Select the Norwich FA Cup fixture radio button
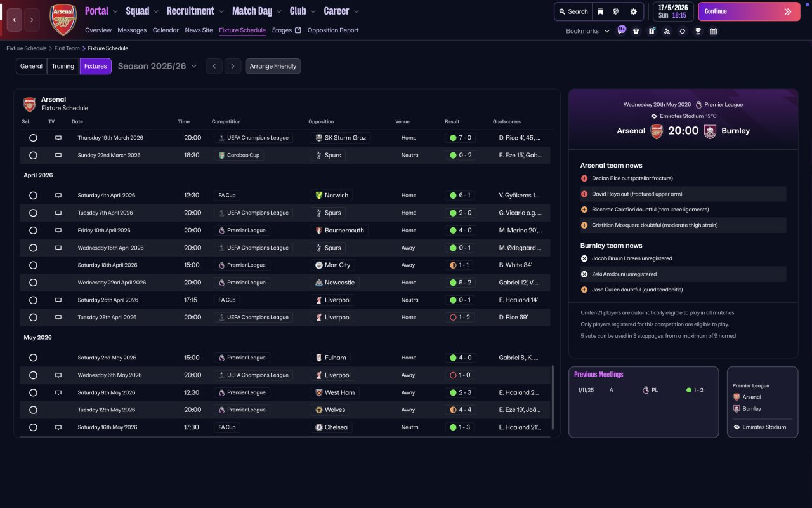Image resolution: width=812 pixels, height=508 pixels. (33, 196)
